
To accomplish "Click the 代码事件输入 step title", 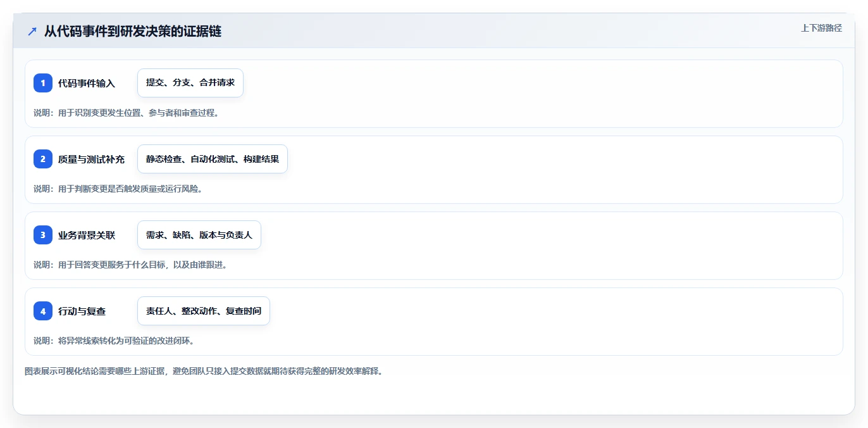I will click(87, 83).
